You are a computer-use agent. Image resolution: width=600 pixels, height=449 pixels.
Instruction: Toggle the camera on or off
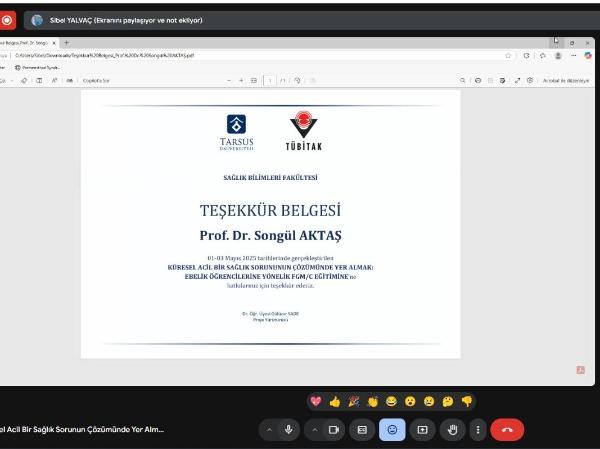tap(334, 429)
